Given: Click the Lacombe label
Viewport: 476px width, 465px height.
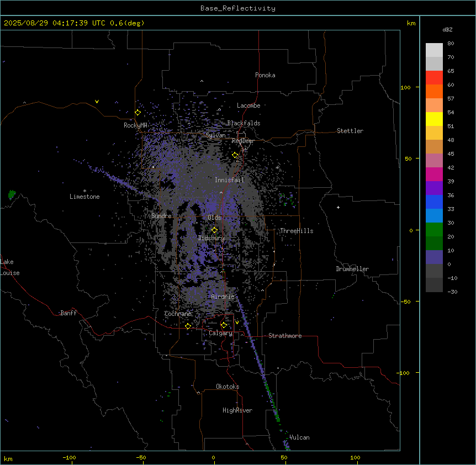Looking at the screenshot, I should pos(248,105).
